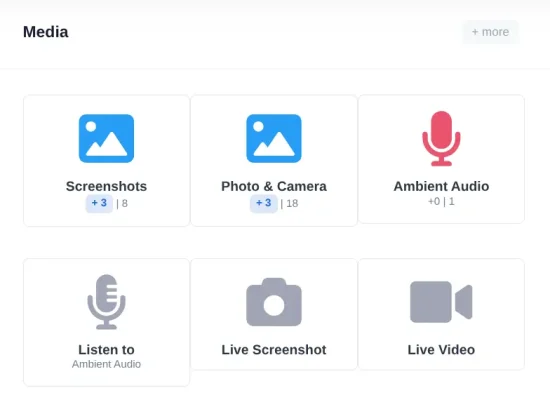Open the Photo & Camera label
Screen dimensions: 550x409
[x=274, y=186]
